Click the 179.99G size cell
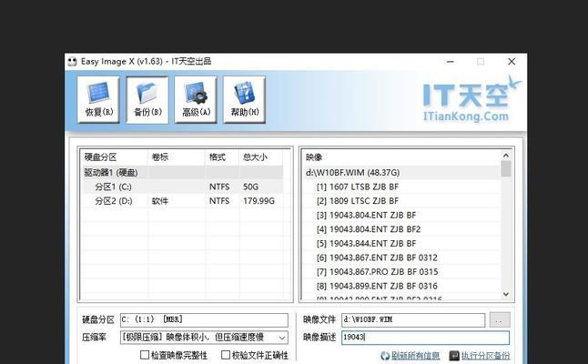Image resolution: width=588 pixels, height=364 pixels. point(259,201)
